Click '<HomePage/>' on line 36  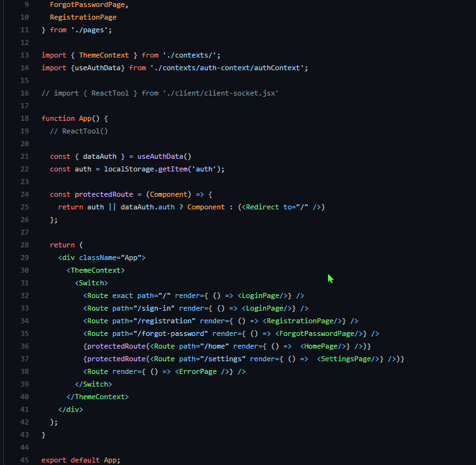pyautogui.click(x=322, y=347)
